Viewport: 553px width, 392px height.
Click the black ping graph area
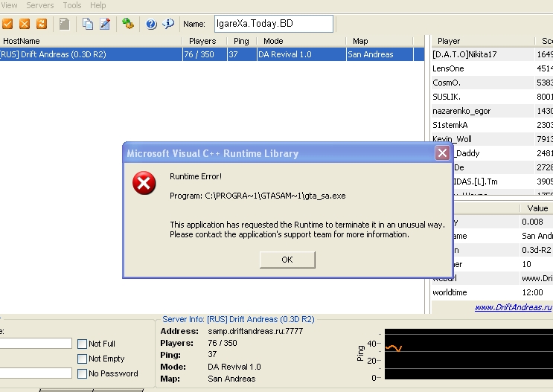469,354
